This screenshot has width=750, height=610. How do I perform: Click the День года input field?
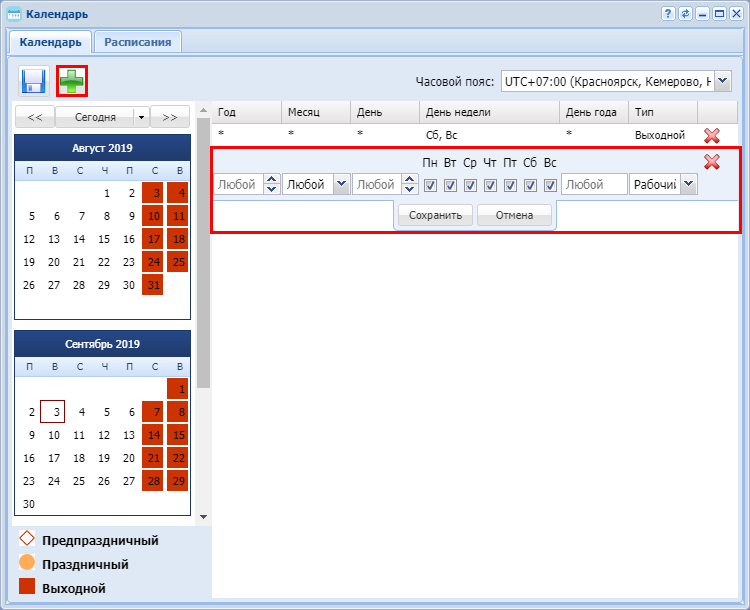594,184
